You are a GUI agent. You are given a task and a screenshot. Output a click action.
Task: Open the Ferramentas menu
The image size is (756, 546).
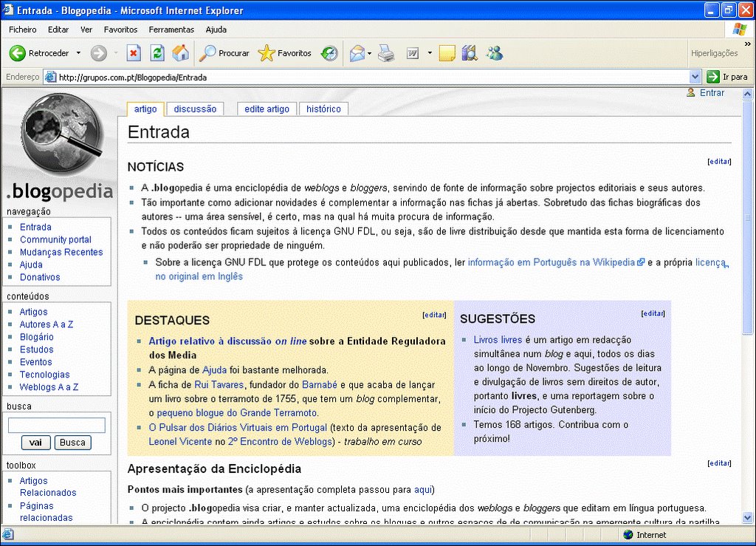(x=171, y=30)
